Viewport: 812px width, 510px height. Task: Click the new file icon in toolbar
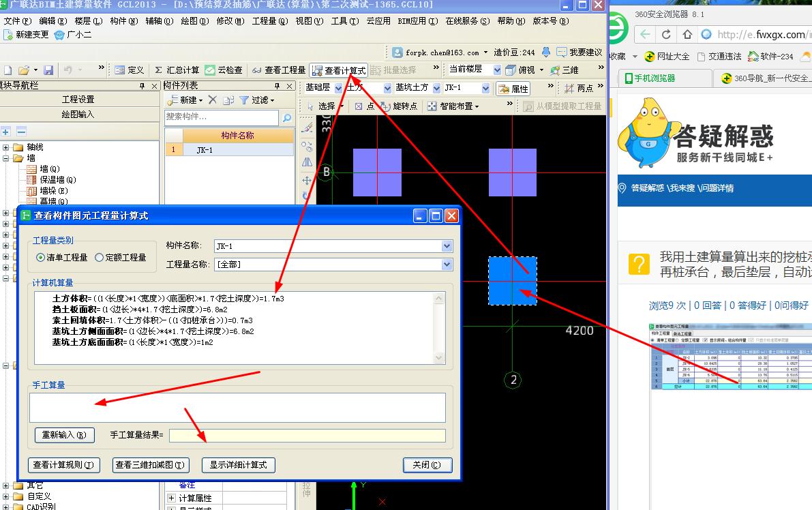coord(7,70)
